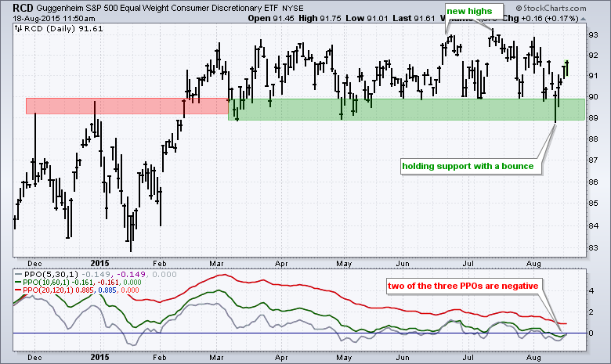Click the 91 price axis label
Image resolution: width=611 pixels, height=364 pixels.
(x=593, y=75)
